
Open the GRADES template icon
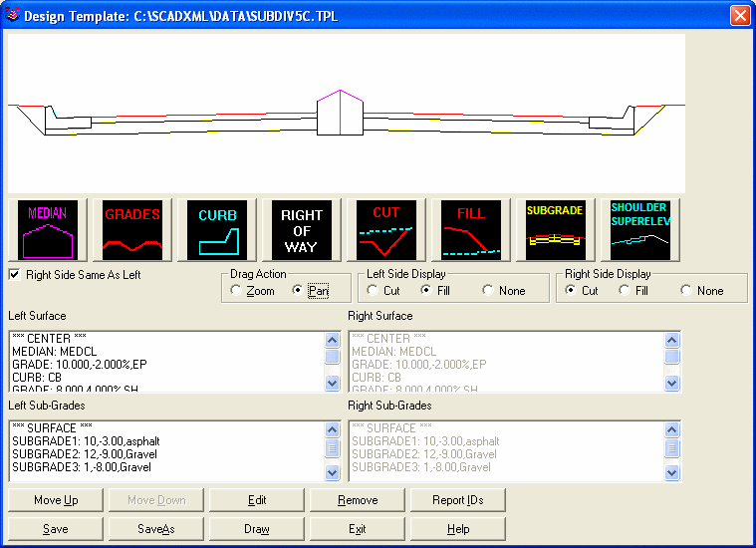132,230
